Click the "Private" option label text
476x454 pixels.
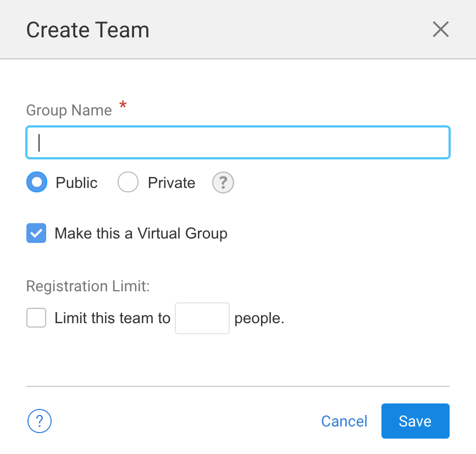[171, 183]
